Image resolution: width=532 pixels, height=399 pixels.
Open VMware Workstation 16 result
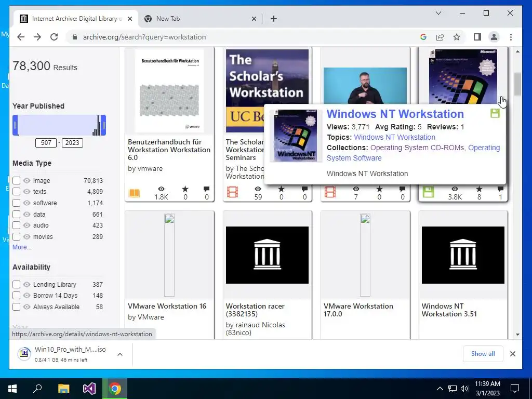point(167,306)
